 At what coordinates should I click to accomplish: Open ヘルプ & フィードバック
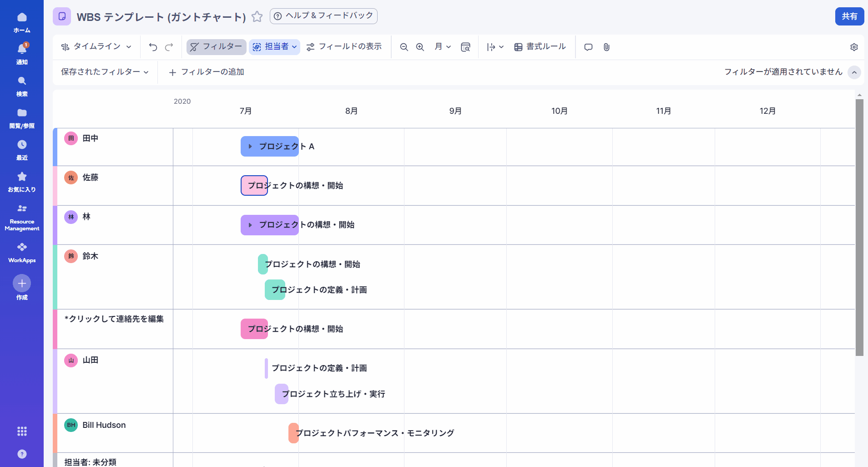click(323, 16)
